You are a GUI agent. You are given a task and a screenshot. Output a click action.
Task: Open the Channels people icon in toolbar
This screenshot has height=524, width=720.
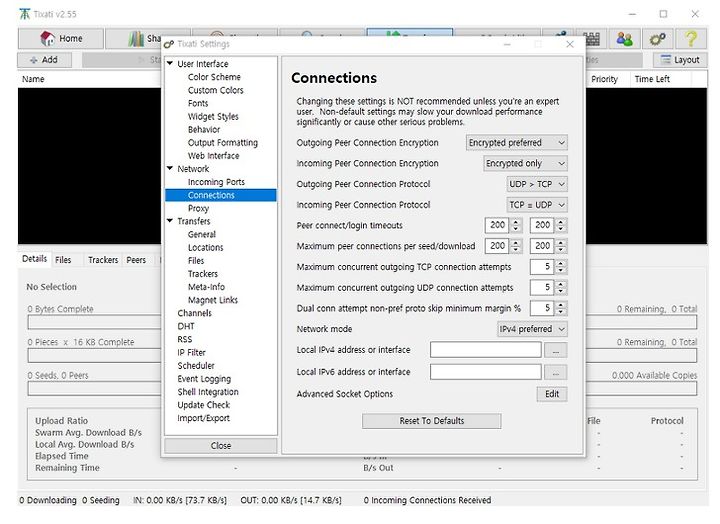tap(624, 39)
